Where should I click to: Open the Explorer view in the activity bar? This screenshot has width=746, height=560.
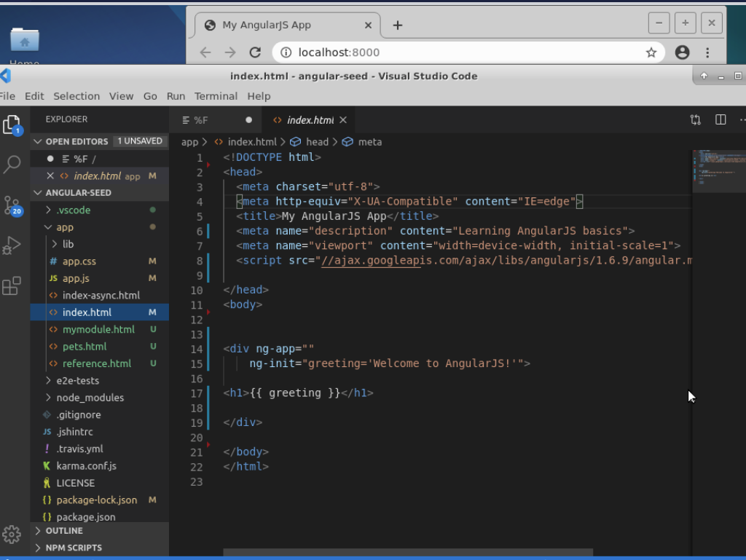[12, 124]
